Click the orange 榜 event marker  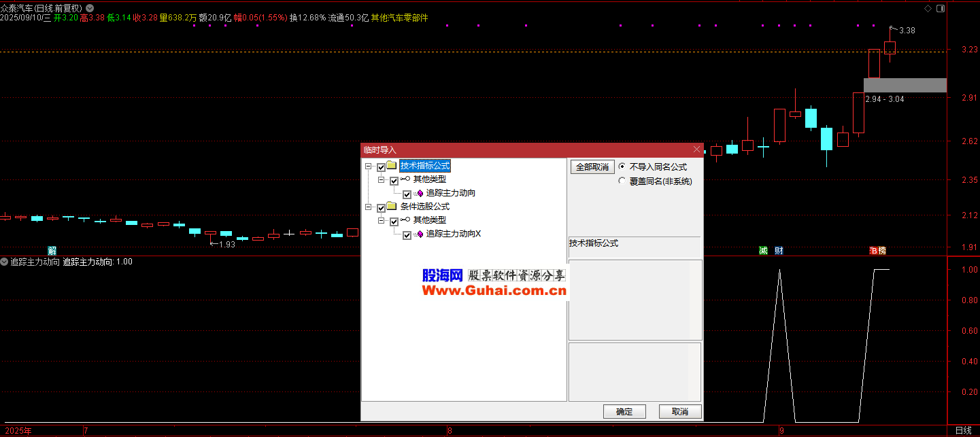click(882, 250)
